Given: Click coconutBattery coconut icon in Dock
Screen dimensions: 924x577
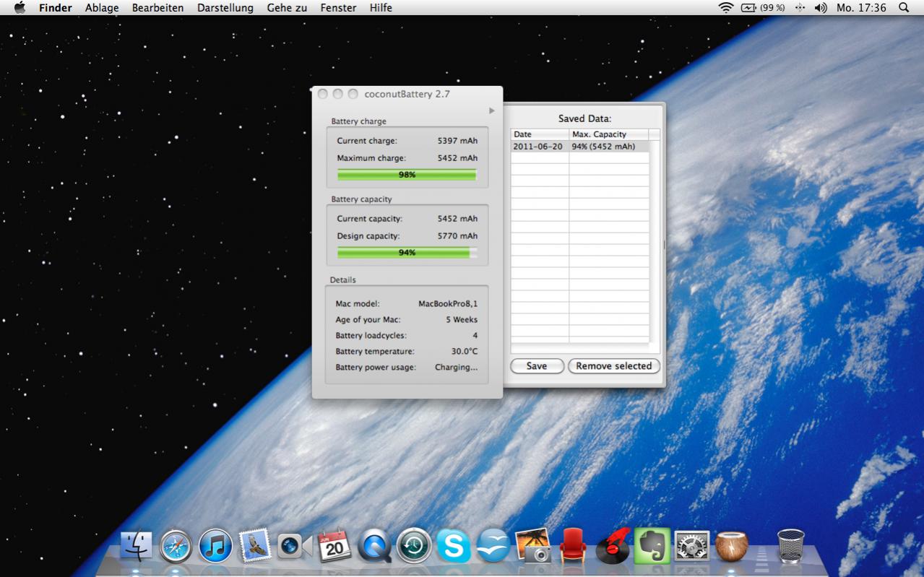Looking at the screenshot, I should pyautogui.click(x=731, y=546).
